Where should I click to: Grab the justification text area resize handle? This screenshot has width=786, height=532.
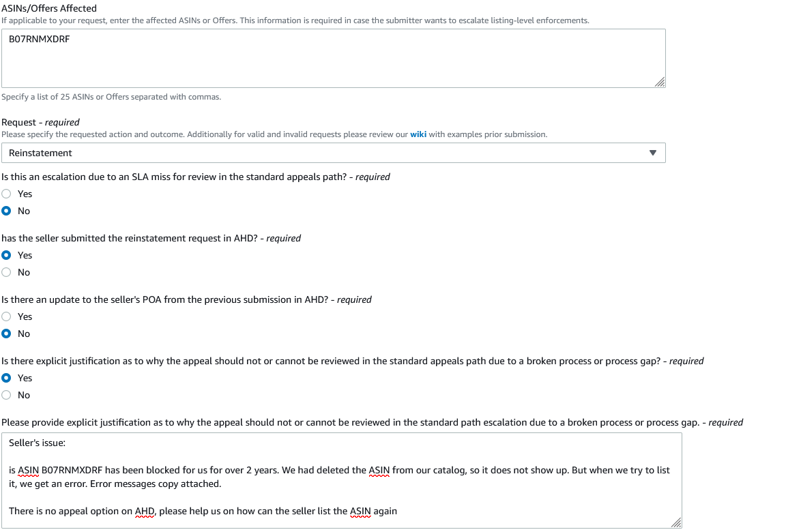(x=676, y=522)
